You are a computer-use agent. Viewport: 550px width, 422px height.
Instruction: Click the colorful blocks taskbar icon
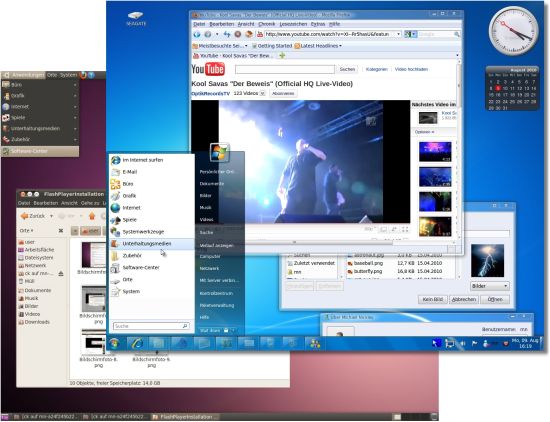click(x=315, y=343)
